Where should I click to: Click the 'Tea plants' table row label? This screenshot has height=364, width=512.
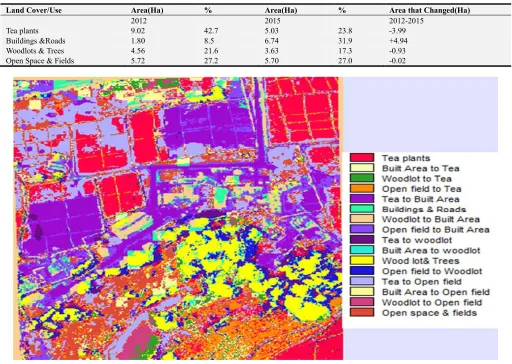[22, 31]
